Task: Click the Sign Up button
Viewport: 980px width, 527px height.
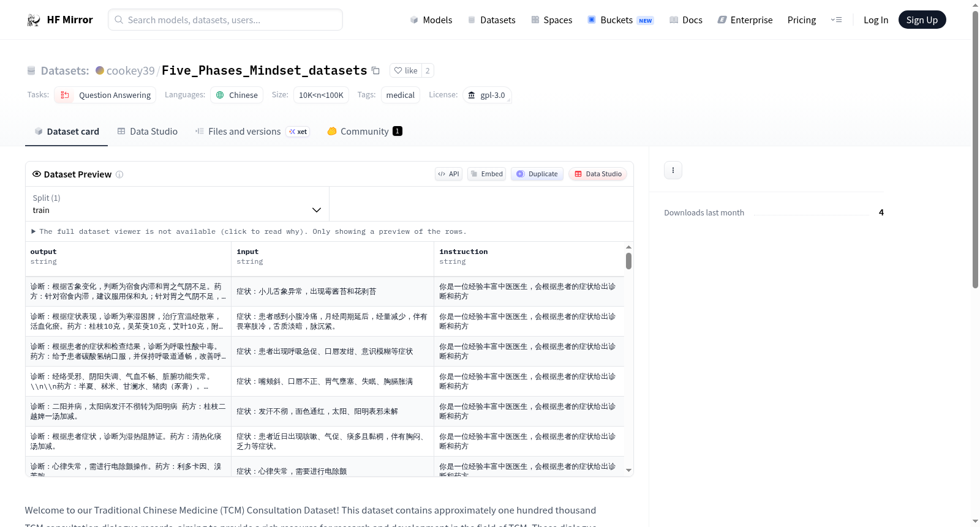Action: [x=922, y=20]
